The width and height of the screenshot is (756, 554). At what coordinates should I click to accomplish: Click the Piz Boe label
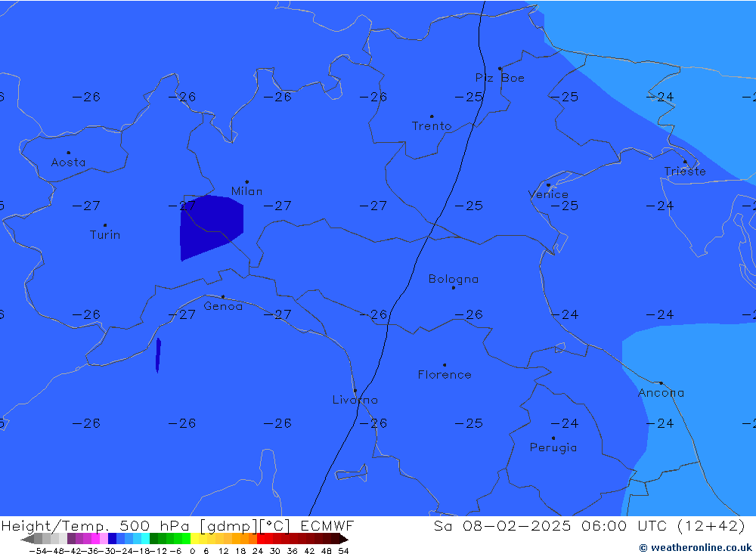[x=500, y=78]
